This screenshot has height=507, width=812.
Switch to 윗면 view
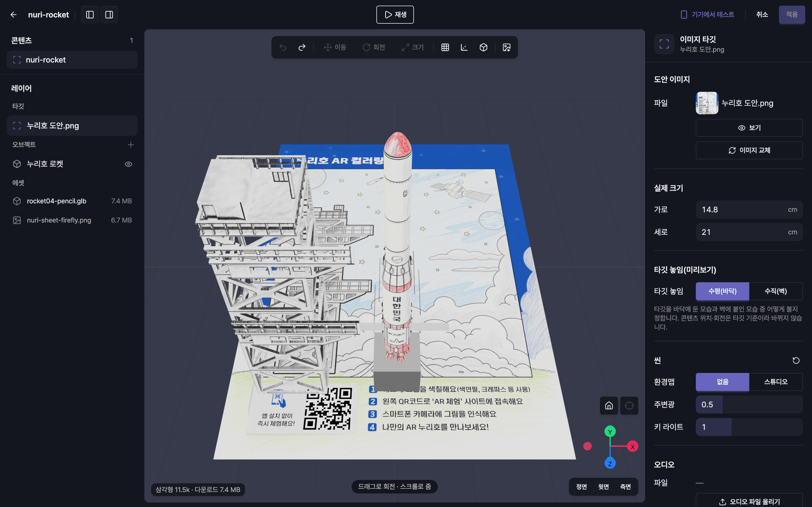[x=603, y=486]
